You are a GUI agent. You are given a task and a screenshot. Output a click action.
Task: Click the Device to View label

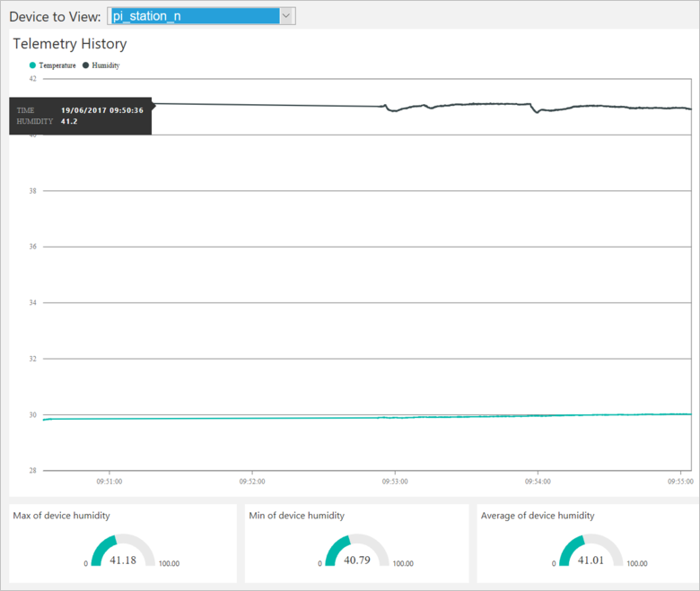[54, 17]
